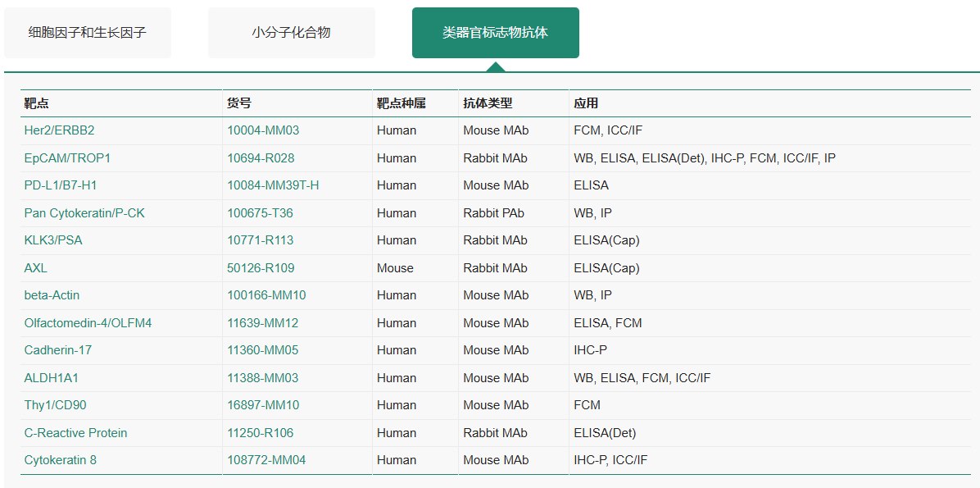Open the KLK3/PSA target link
980x488 pixels.
[x=53, y=241]
